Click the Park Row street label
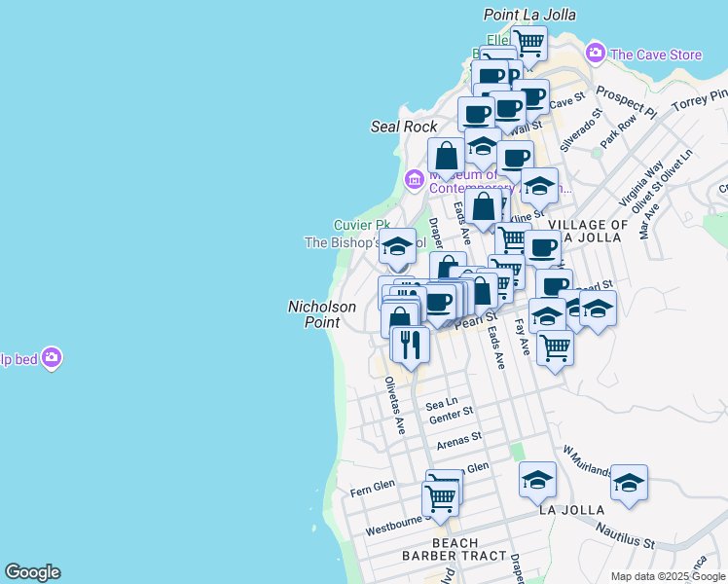This screenshot has width=728, height=584. [618, 131]
